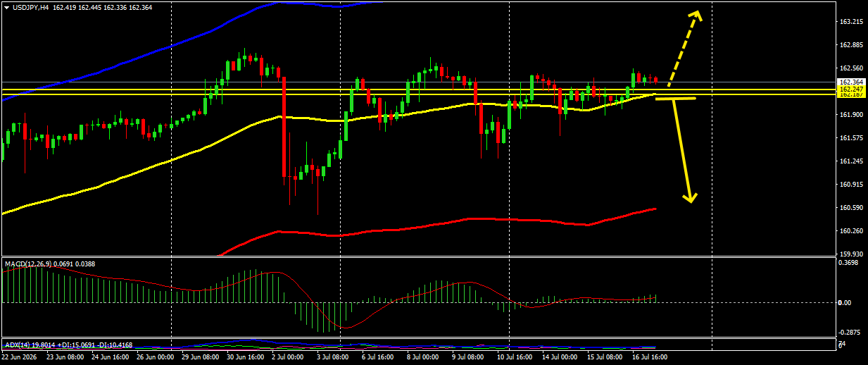Click the -0.2875 MACD scale value
The width and height of the screenshot is (868, 365).
pyautogui.click(x=851, y=332)
